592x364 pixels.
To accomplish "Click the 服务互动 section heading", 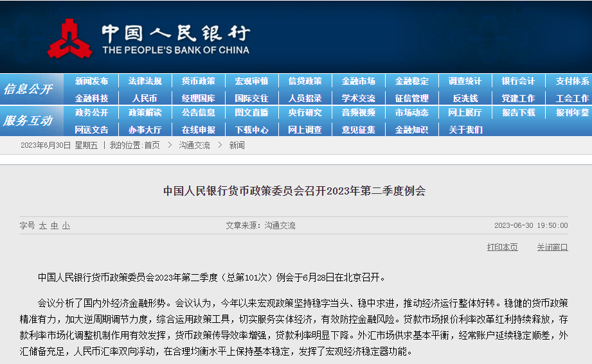I will point(28,121).
